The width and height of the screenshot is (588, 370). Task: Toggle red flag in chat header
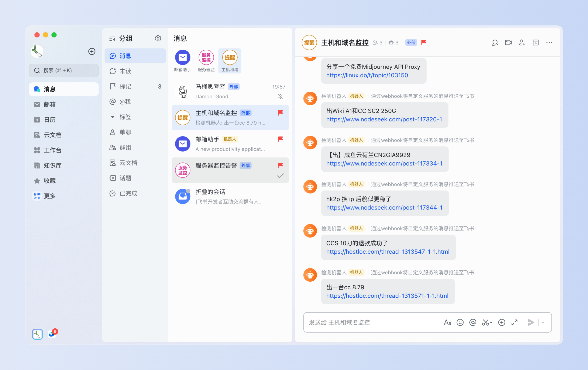[424, 42]
